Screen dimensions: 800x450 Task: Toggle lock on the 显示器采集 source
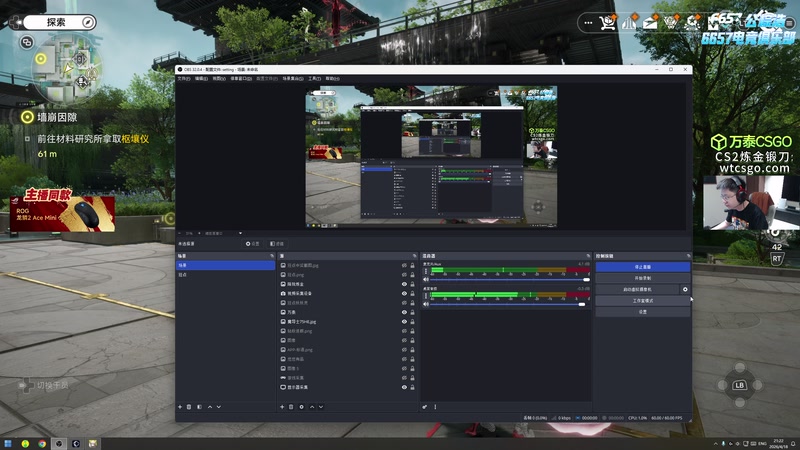[412, 387]
